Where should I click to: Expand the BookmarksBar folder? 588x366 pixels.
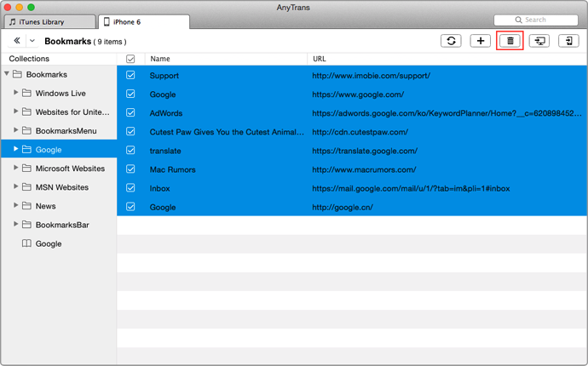point(15,224)
